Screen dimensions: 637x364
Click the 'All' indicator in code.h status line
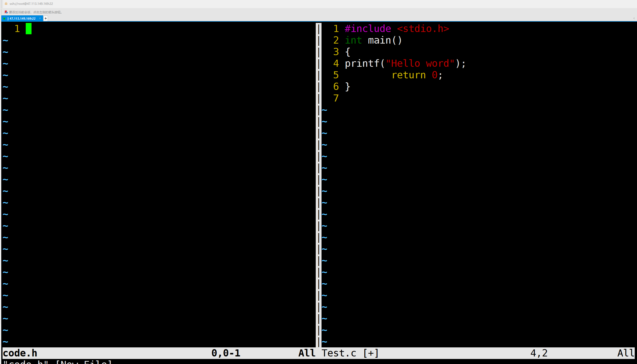click(x=307, y=353)
